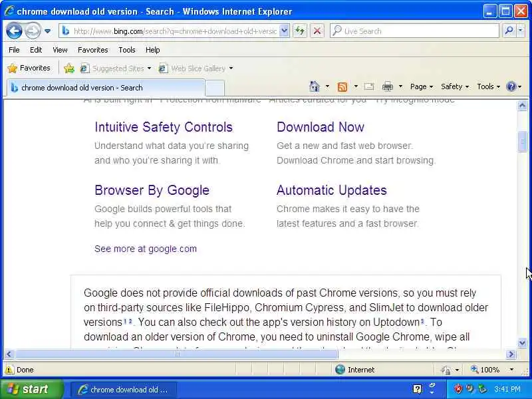The width and height of the screenshot is (532, 399).
Task: Open the recent pages dropdown arrow
Action: [47, 31]
